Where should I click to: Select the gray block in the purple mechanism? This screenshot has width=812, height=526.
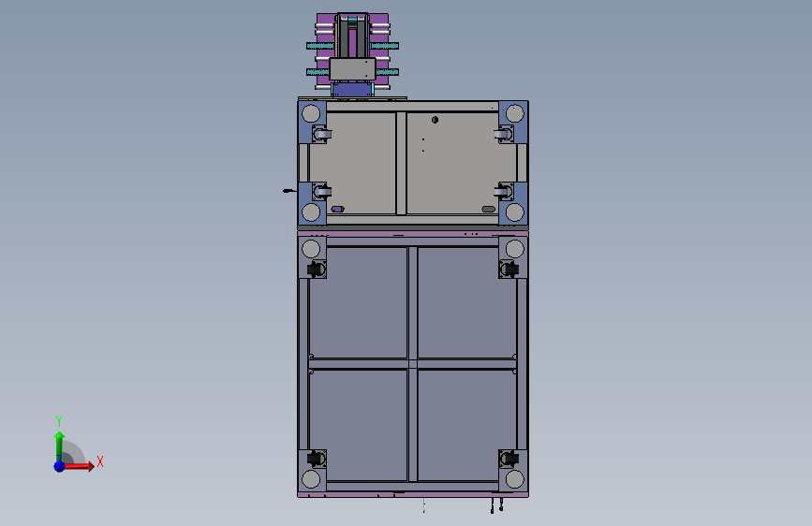(x=352, y=69)
